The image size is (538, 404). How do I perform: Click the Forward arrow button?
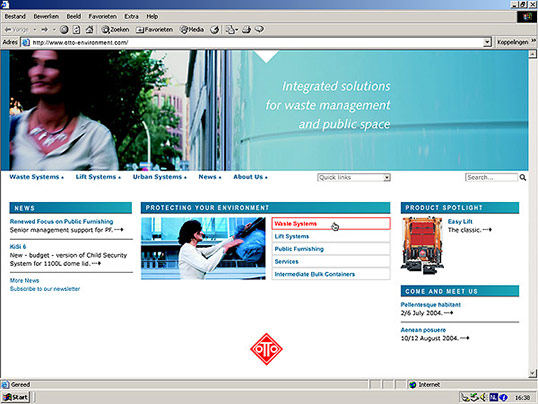[45, 30]
